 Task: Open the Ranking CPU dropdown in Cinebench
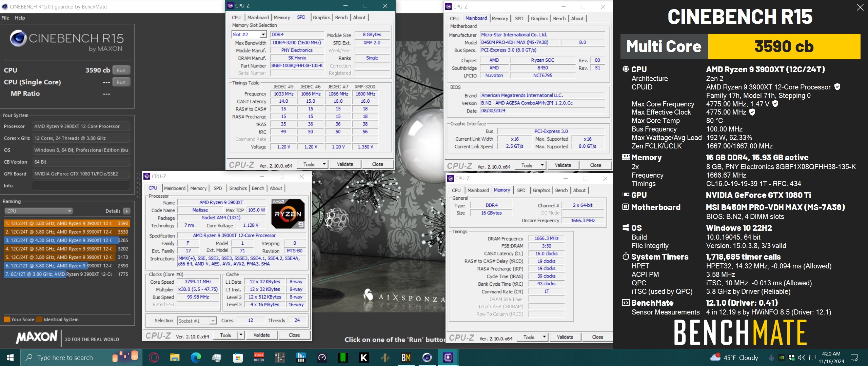coord(39,211)
